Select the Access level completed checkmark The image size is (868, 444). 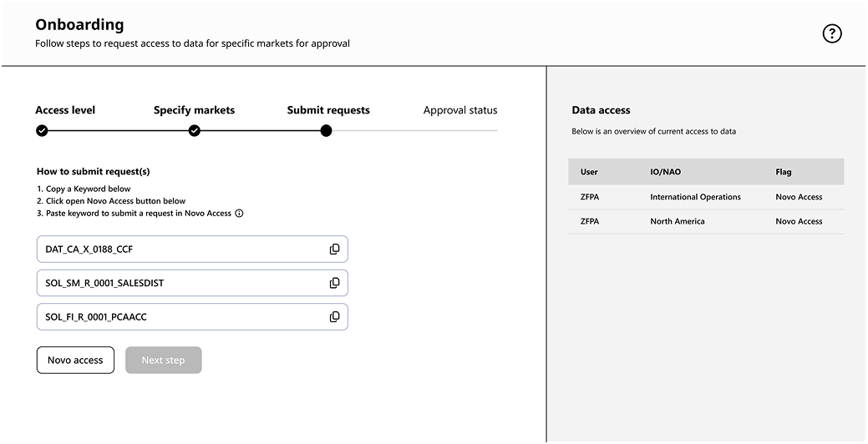[42, 131]
